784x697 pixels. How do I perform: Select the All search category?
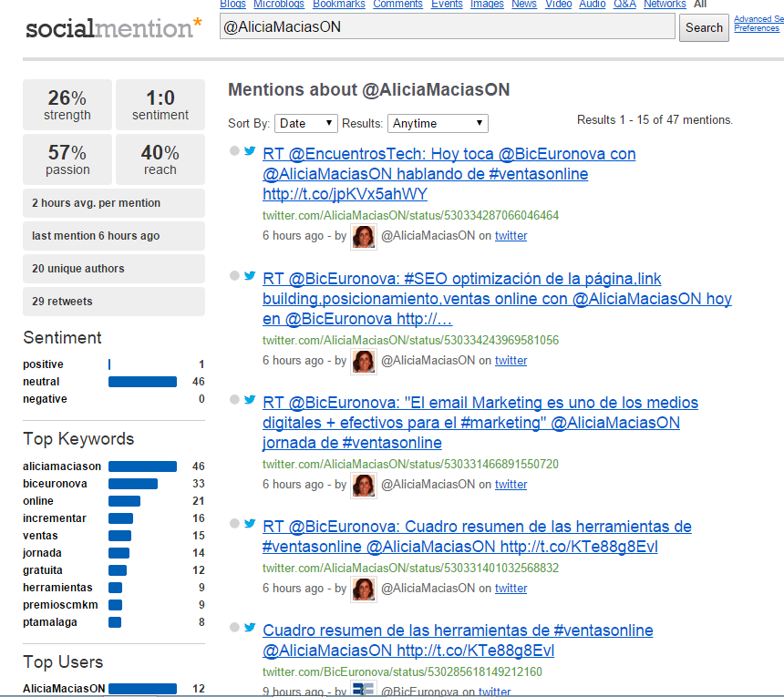(x=700, y=4)
